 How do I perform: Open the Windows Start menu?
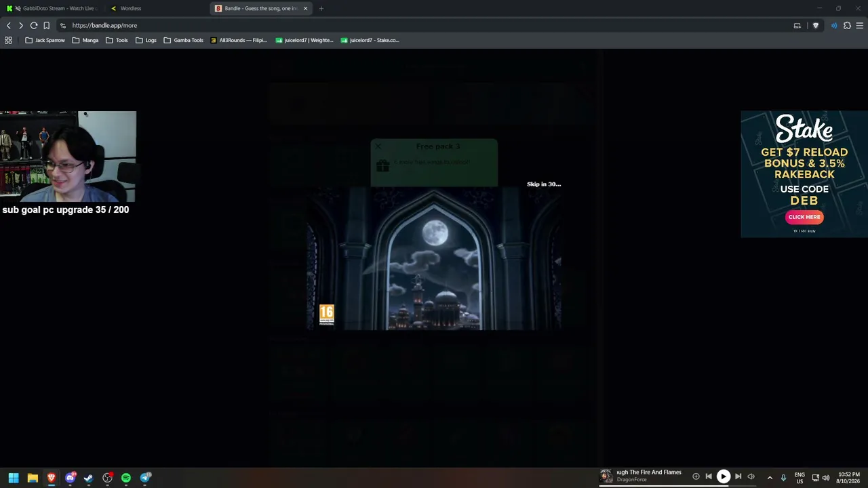(x=14, y=478)
